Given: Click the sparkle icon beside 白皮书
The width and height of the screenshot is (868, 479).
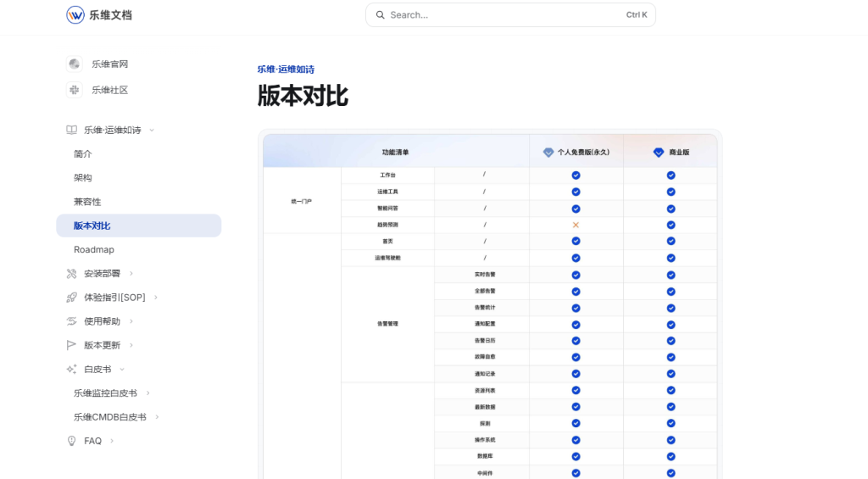Looking at the screenshot, I should (x=71, y=369).
